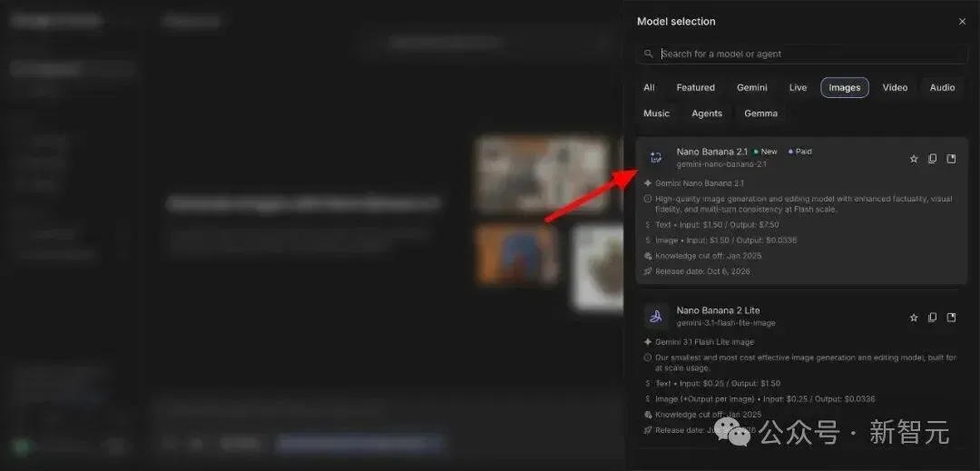Click the Nano Banana 2.1 knowledge cutoff icon
Image resolution: width=980 pixels, height=471 pixels.
point(648,256)
